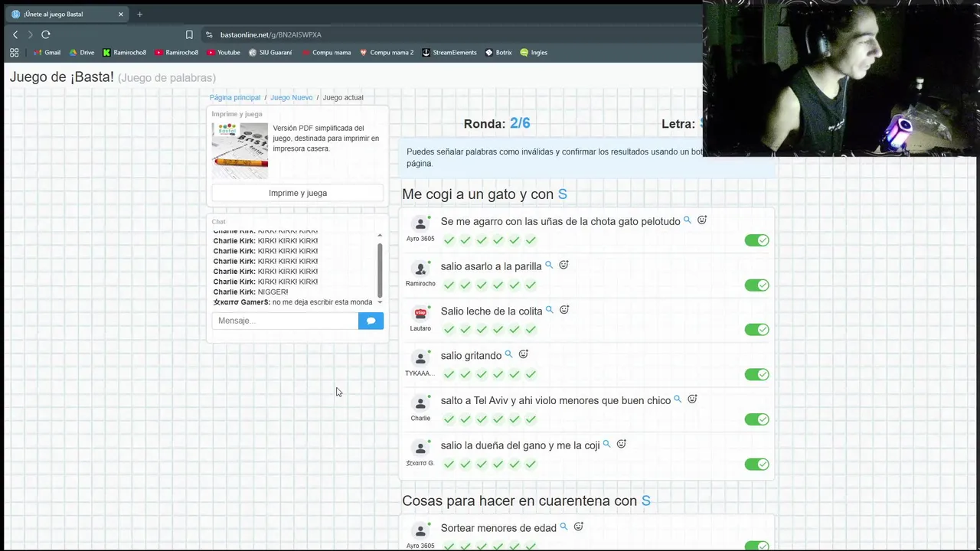Bookmark this page using the bookmark icon

click(189, 34)
